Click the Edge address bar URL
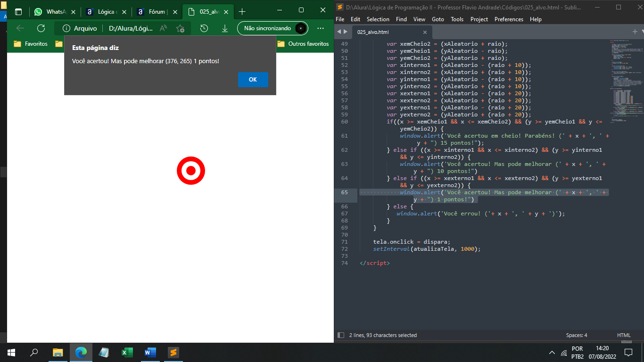644x362 pixels. (x=131, y=28)
